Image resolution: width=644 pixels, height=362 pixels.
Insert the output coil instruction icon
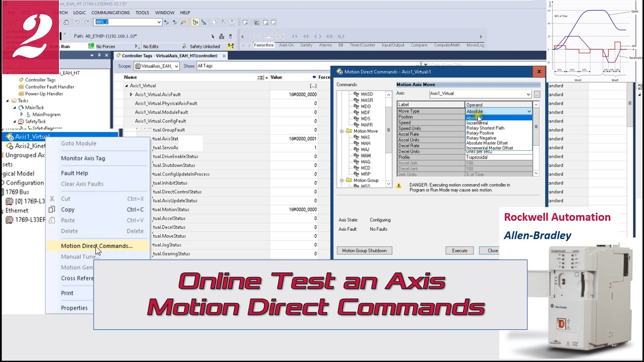click(318, 36)
